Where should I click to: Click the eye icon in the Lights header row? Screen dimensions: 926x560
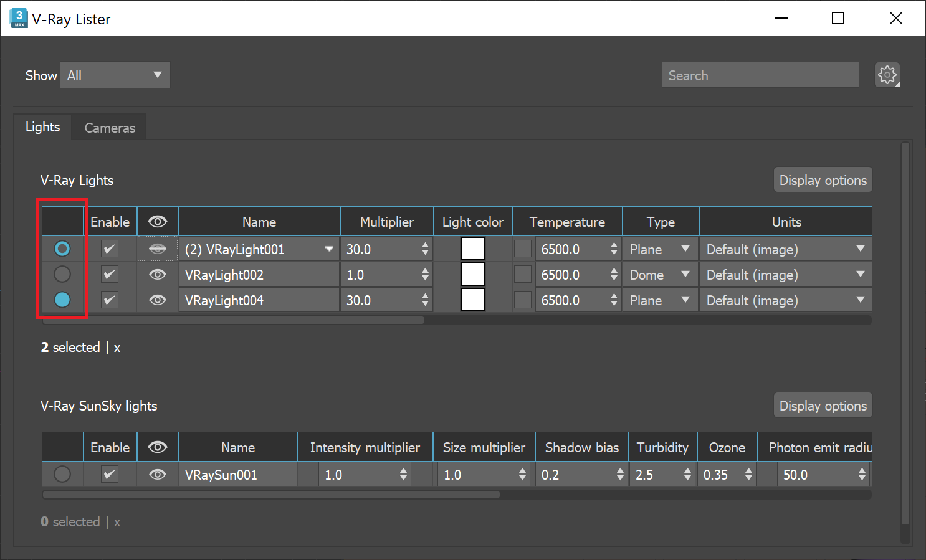point(157,221)
